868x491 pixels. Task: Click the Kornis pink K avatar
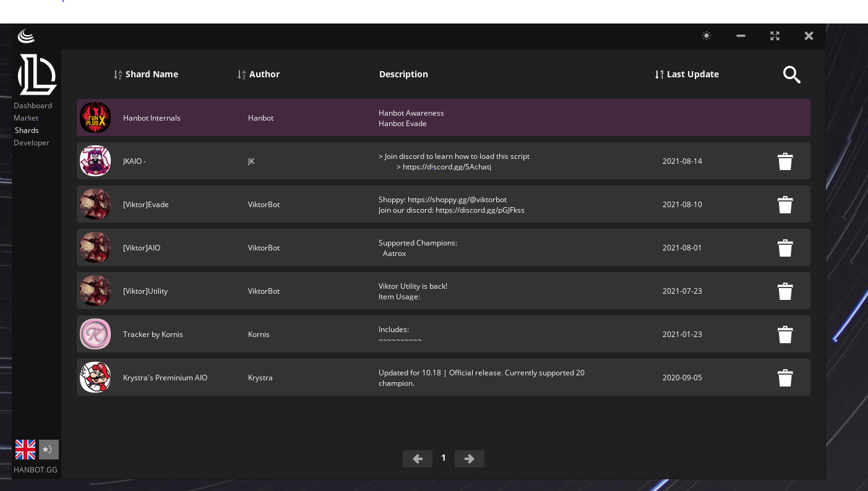[95, 334]
